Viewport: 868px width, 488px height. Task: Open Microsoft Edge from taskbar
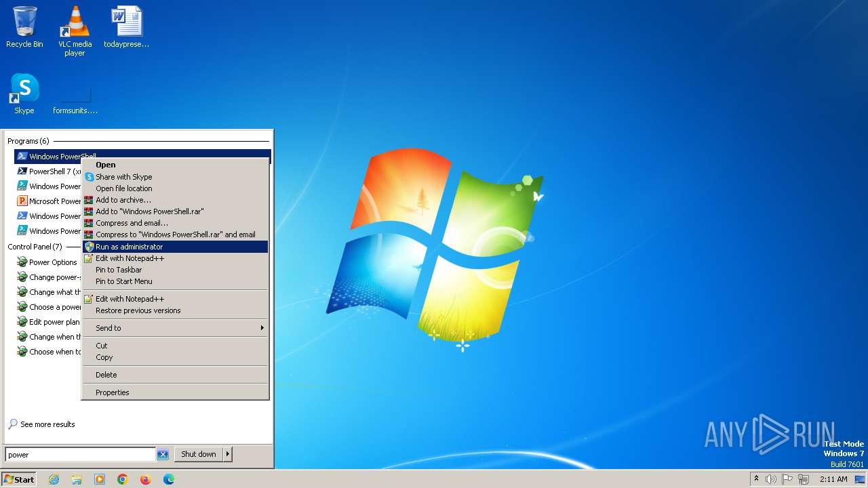click(169, 479)
